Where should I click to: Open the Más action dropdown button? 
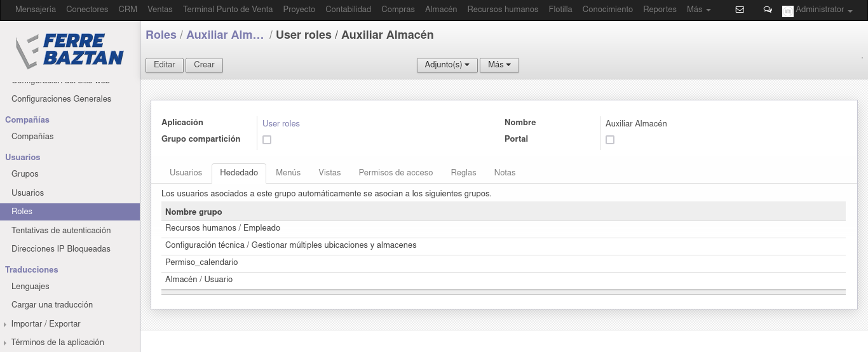(x=499, y=65)
